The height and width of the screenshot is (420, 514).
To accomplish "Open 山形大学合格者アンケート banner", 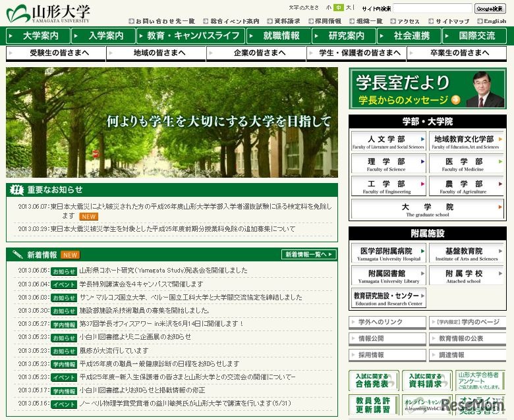I will click(x=480, y=381).
